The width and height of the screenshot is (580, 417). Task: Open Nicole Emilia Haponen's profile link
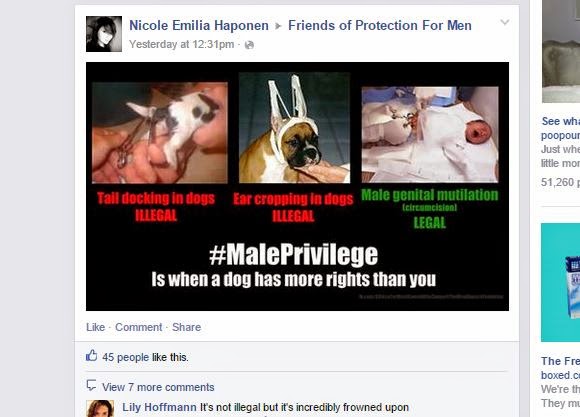pyautogui.click(x=199, y=26)
